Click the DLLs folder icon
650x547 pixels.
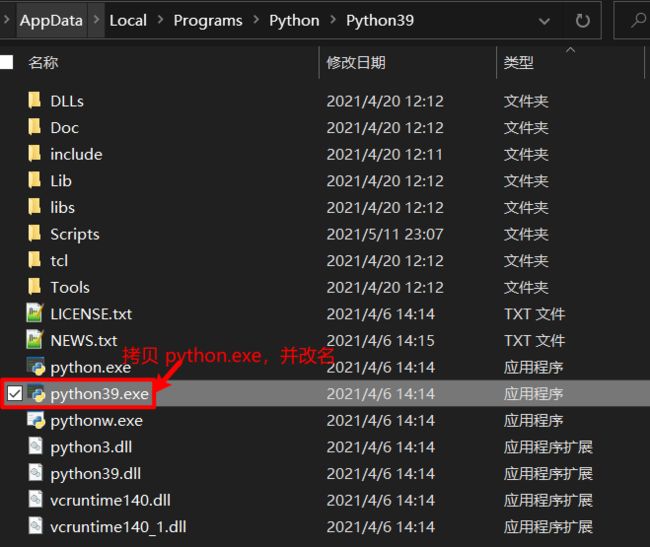coord(34,101)
